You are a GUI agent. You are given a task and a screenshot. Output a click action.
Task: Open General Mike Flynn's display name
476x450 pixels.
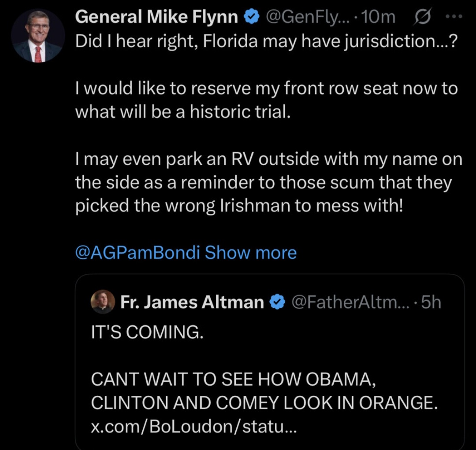point(157,17)
